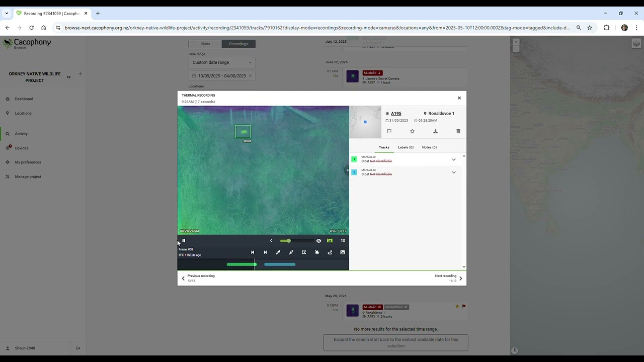Expand search back to earliest available date
This screenshot has height=362, width=644.
(396, 343)
